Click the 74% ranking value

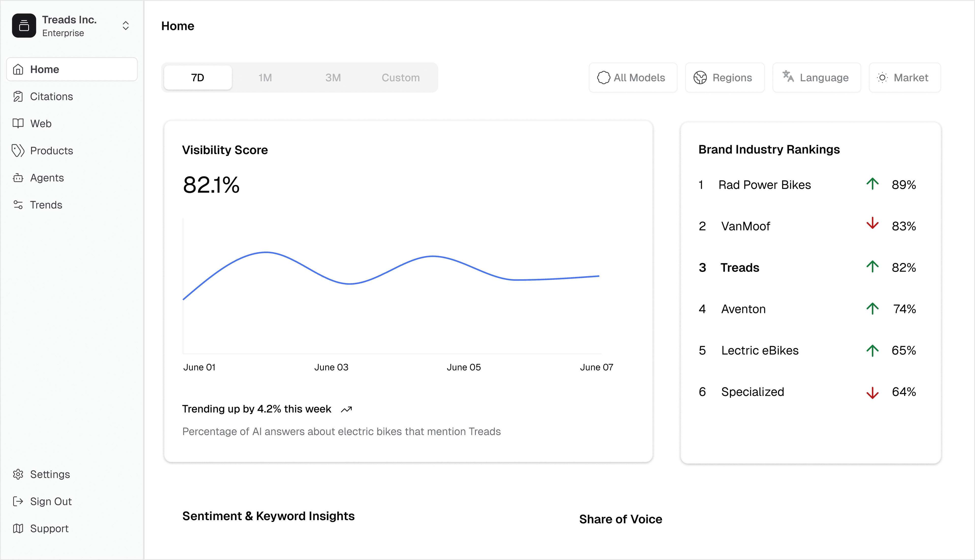click(x=905, y=309)
